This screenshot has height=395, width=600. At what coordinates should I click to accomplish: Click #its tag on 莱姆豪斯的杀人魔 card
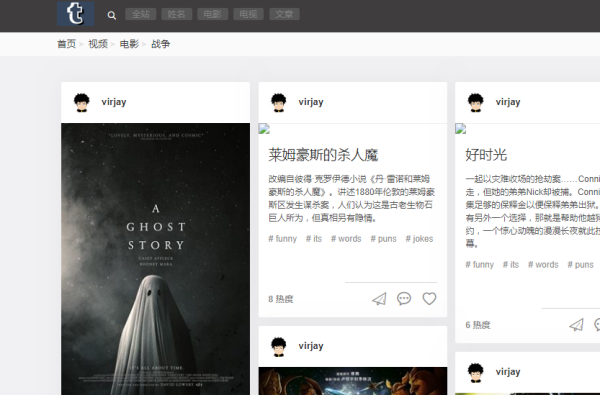pos(314,239)
